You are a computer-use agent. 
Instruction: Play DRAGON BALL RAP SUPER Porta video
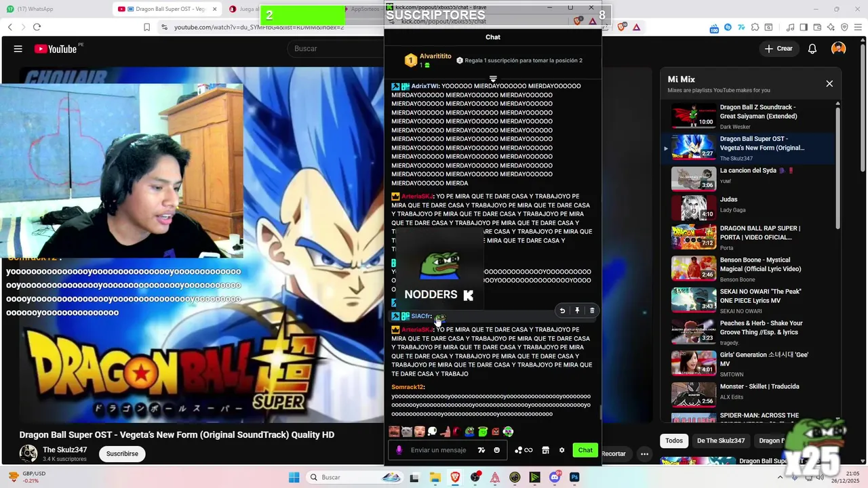tap(749, 237)
